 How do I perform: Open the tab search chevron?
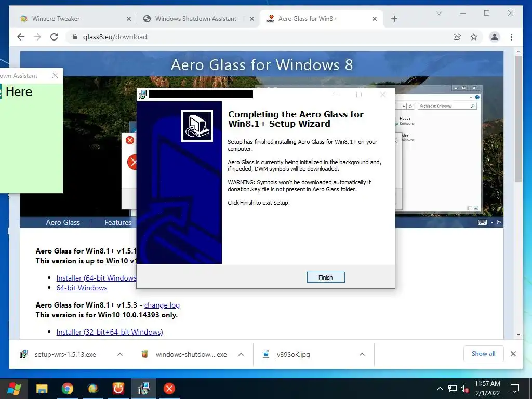[439, 13]
